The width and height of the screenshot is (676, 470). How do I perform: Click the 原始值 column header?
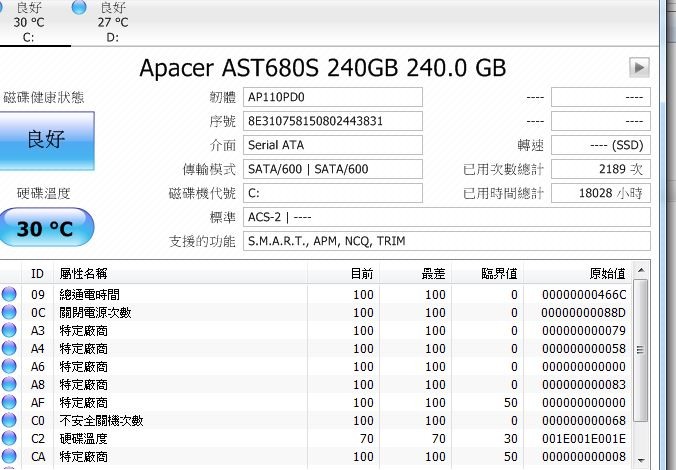(578, 273)
